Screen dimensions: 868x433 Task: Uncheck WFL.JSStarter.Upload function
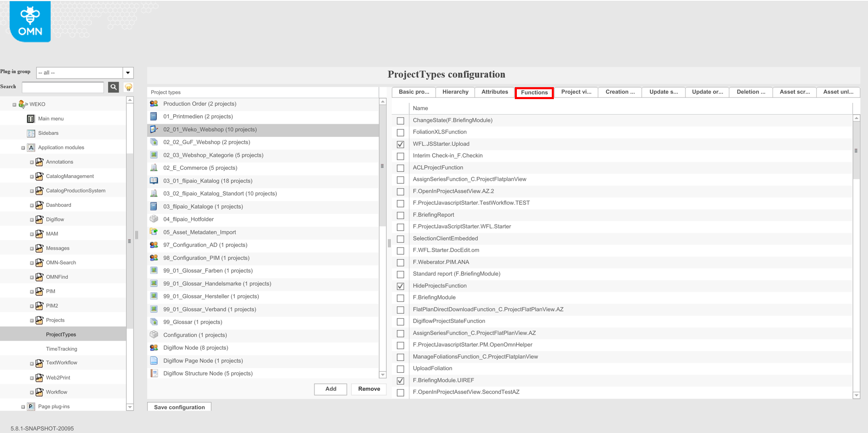(x=400, y=144)
